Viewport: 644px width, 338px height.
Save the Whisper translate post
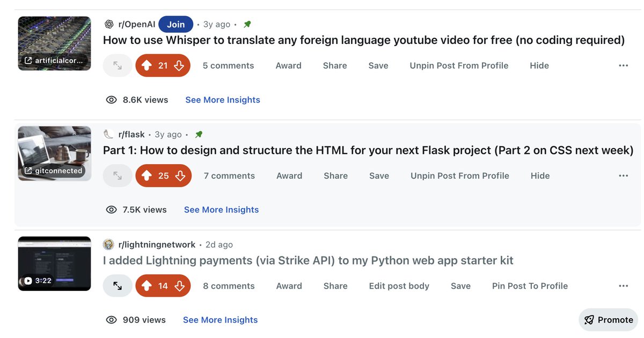(378, 65)
